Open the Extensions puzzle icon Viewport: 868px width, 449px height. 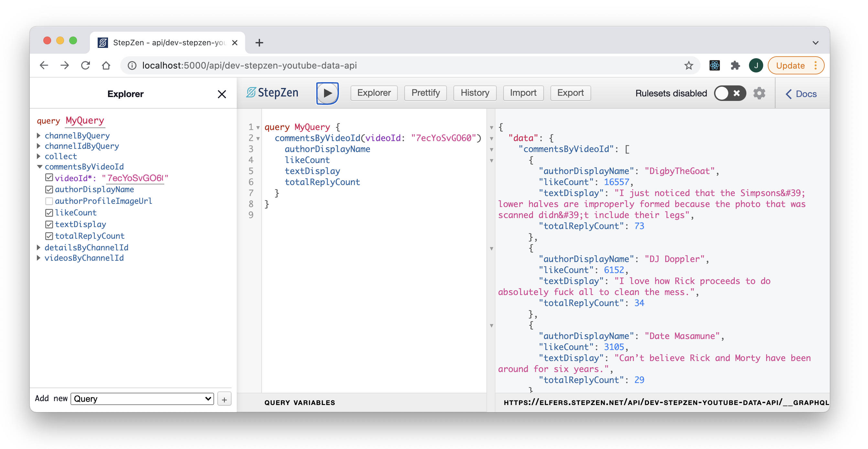735,65
